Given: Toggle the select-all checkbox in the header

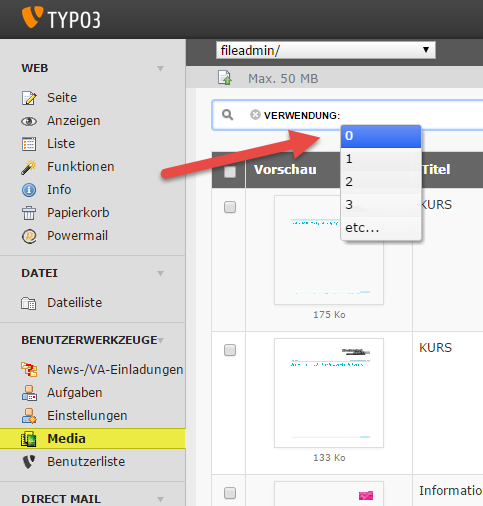Looking at the screenshot, I should [x=230, y=172].
